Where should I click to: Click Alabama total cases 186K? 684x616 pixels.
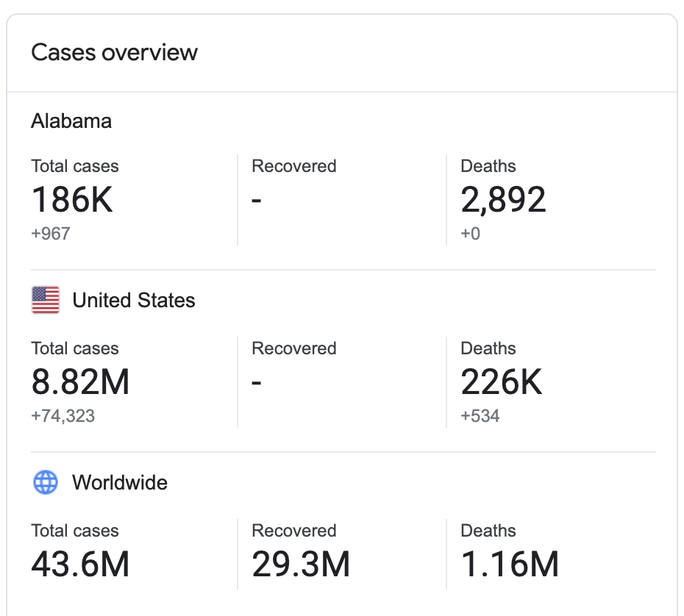click(72, 200)
